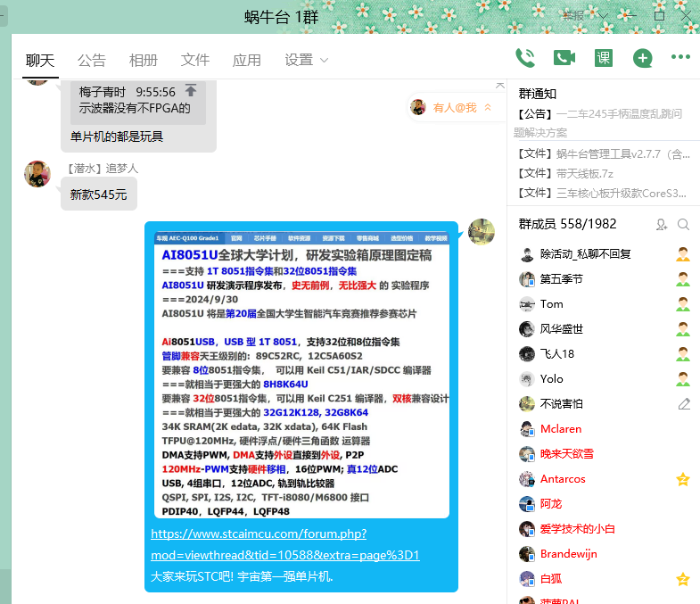Viewport: 700px width, 604px height.
Task: Click the 群成员 558/1982 heading
Action: pyautogui.click(x=567, y=224)
